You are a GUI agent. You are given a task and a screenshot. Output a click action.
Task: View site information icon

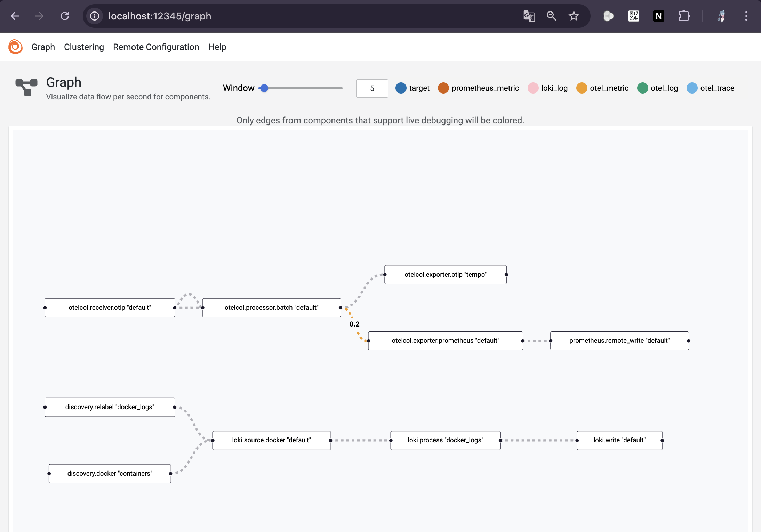pos(95,16)
